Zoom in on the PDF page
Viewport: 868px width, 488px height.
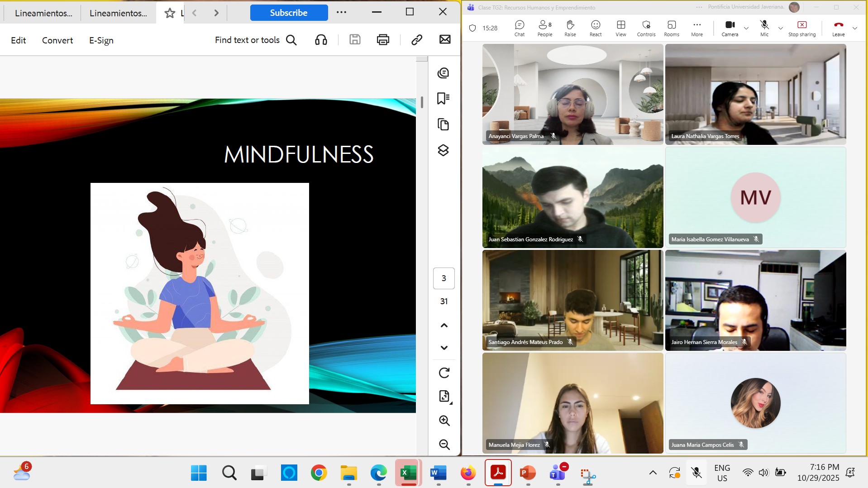coord(444,421)
